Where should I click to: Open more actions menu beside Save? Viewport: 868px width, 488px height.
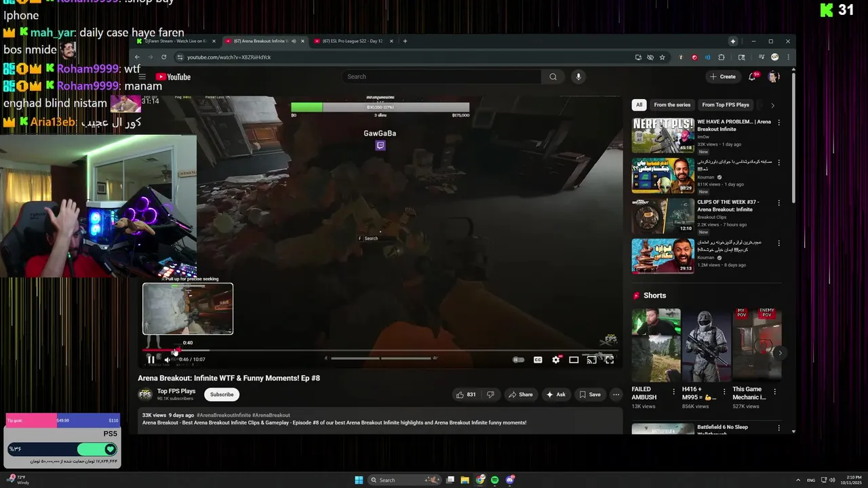(616, 394)
